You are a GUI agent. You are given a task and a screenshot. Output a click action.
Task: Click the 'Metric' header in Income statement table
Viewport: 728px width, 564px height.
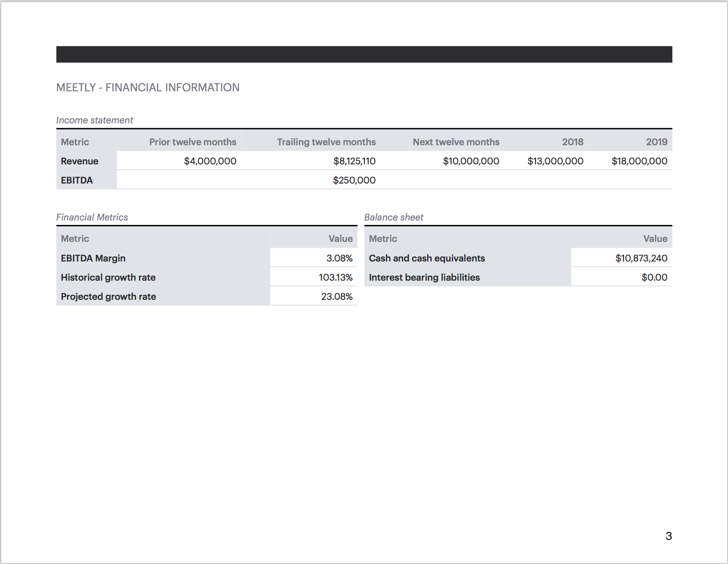[x=75, y=142]
